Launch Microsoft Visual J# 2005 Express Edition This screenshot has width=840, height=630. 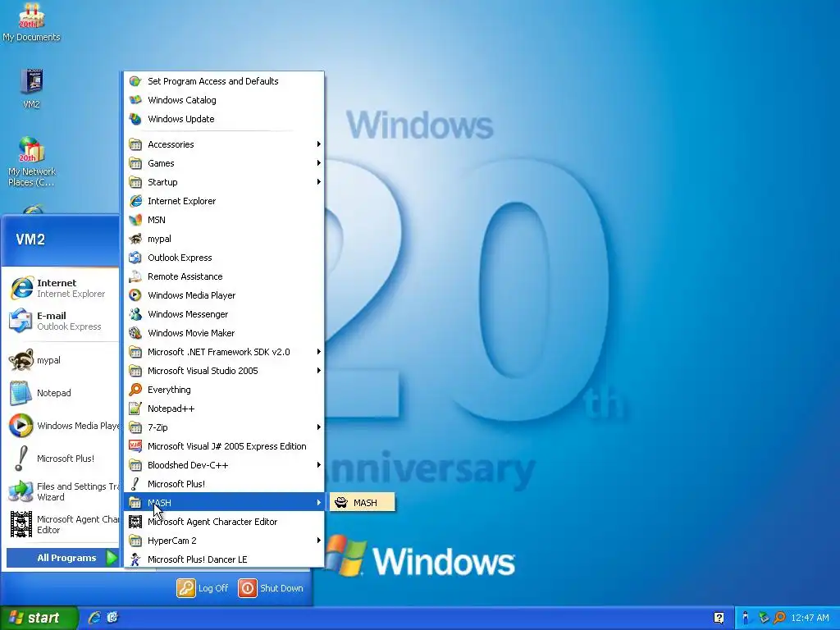[224, 446]
